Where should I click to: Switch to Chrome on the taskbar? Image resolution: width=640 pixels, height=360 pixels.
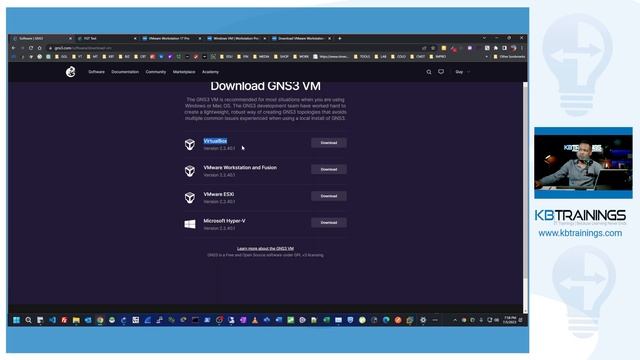pos(100,320)
